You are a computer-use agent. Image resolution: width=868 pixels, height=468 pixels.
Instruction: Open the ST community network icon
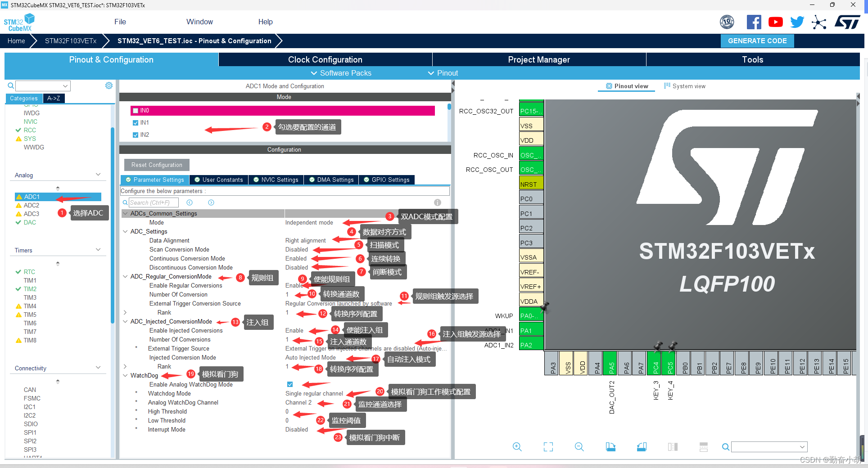coord(819,22)
